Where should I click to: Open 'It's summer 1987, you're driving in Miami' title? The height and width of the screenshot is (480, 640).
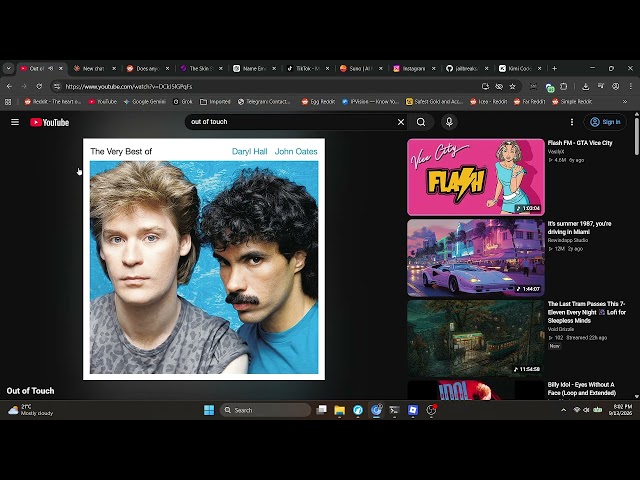579,228
